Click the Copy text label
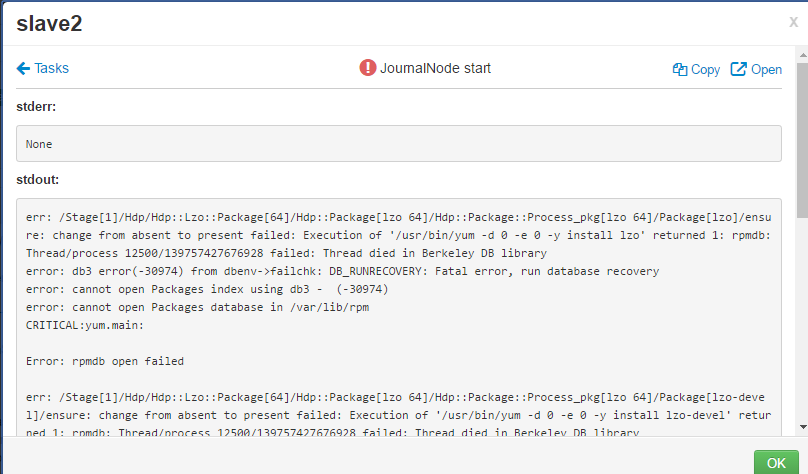Viewport: 808px width, 474px height. coord(705,69)
